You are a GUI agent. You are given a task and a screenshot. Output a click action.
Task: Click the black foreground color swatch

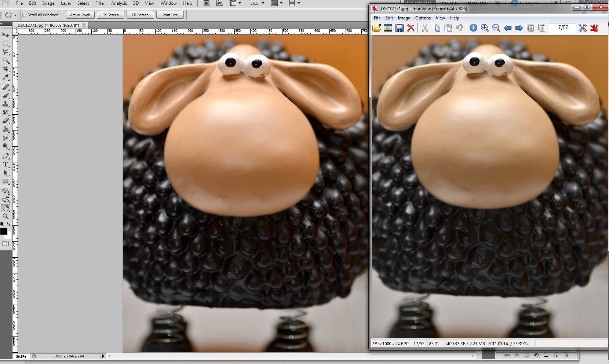[x=4, y=231]
